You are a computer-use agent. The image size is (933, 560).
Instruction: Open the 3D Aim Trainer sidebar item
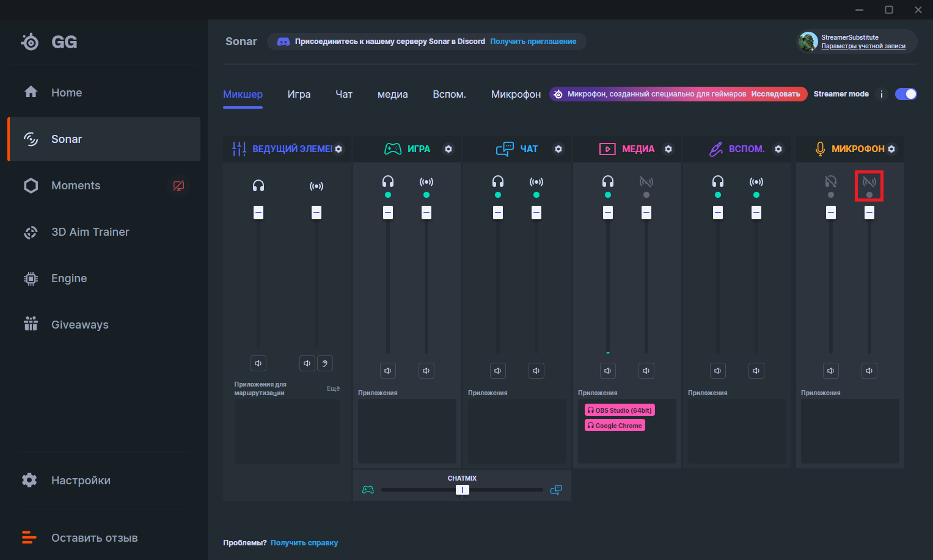(x=90, y=232)
